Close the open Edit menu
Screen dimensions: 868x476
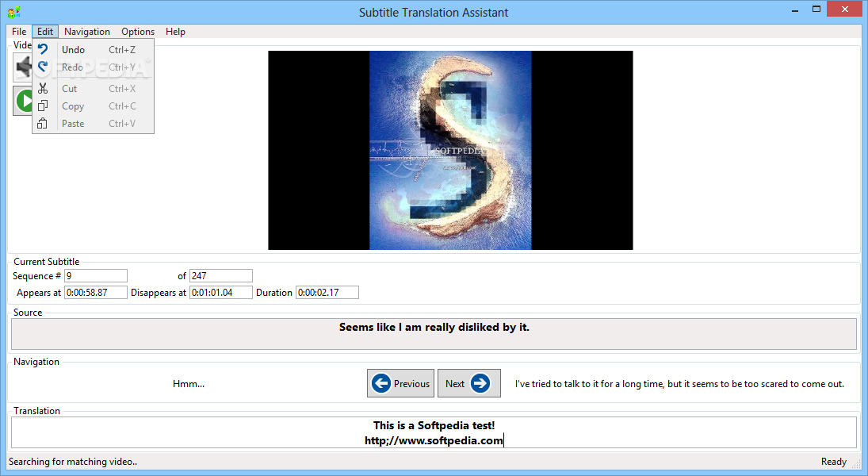45,32
